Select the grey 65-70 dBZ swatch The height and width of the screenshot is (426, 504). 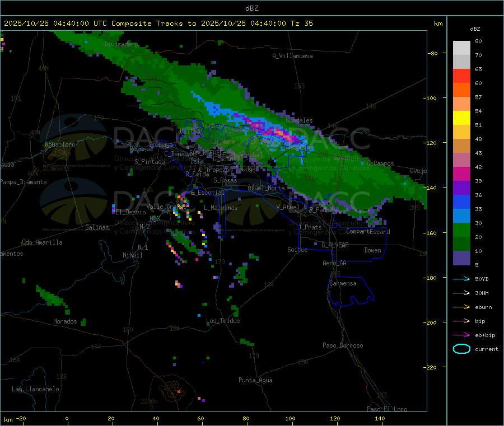coord(461,62)
